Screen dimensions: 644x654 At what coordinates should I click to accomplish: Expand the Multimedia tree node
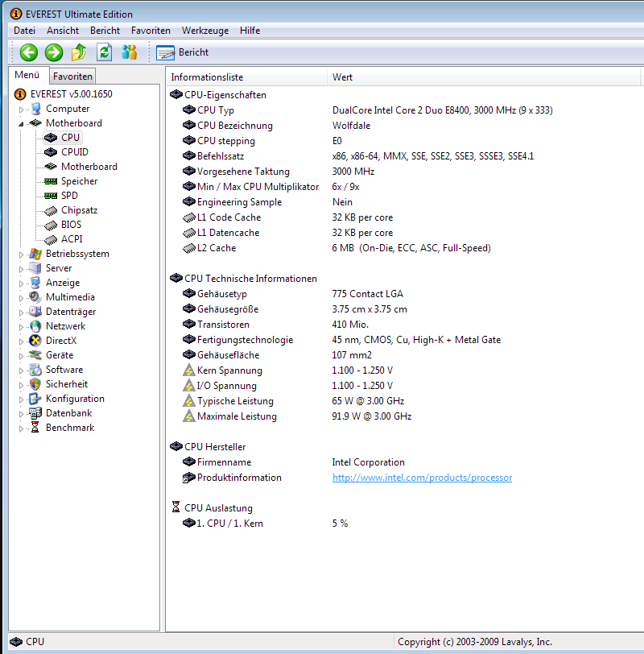pos(21,298)
